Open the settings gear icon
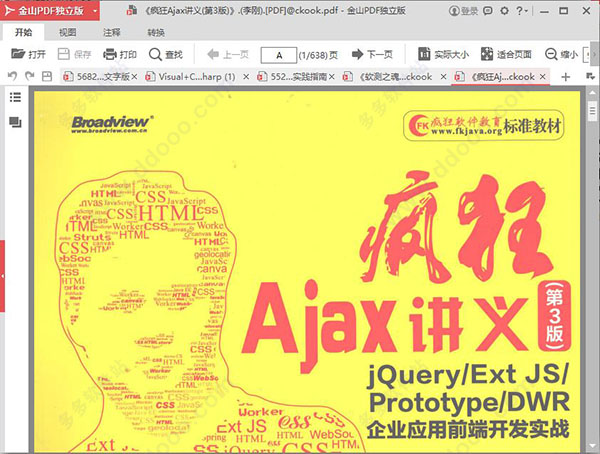This screenshot has width=600, height=454. click(504, 11)
